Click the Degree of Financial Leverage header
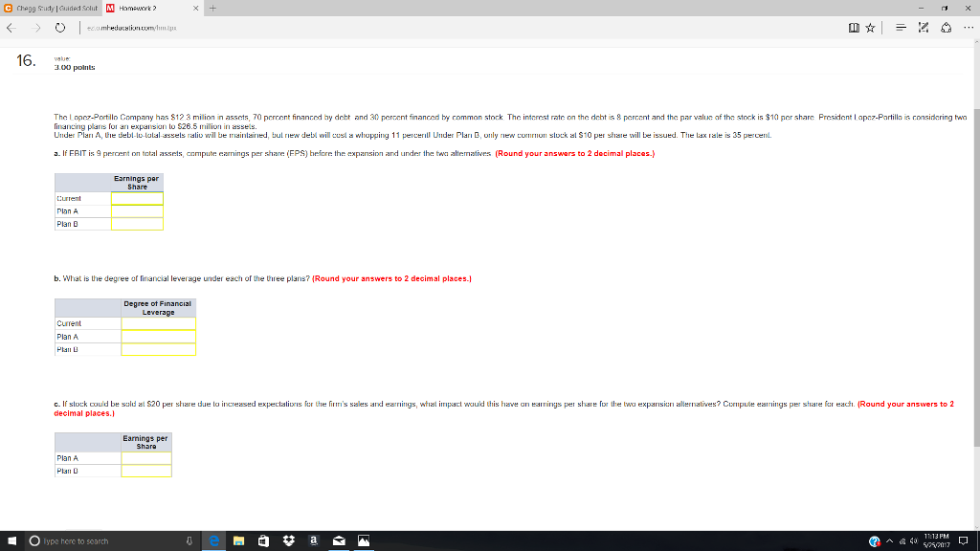This screenshot has height=551, width=980. click(x=158, y=308)
